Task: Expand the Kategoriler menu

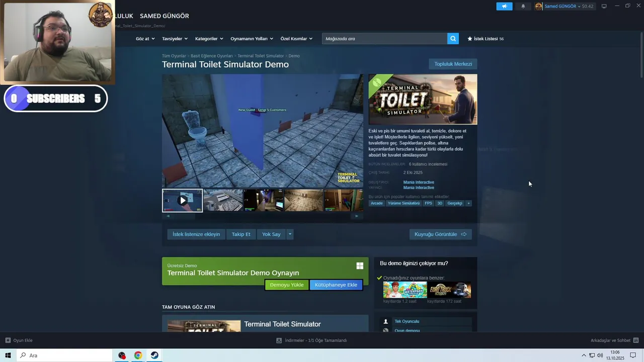Action: point(209,39)
